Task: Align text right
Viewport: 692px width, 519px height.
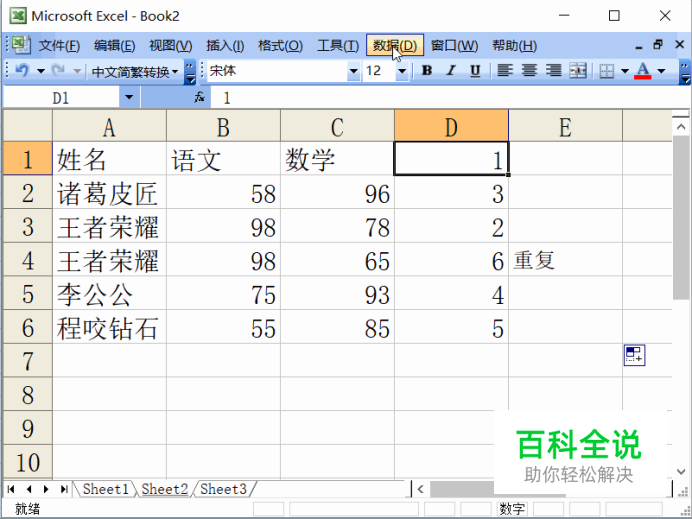Action: tap(553, 70)
